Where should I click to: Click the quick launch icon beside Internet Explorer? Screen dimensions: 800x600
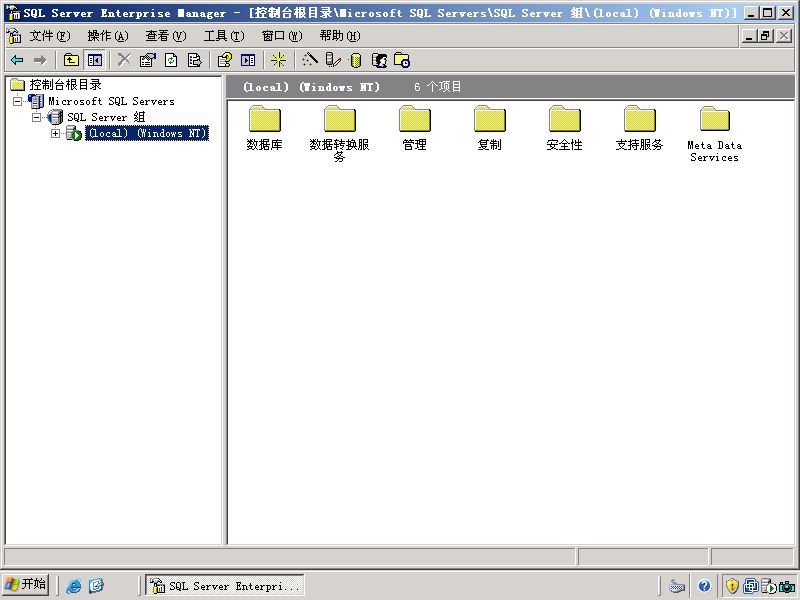click(x=96, y=585)
